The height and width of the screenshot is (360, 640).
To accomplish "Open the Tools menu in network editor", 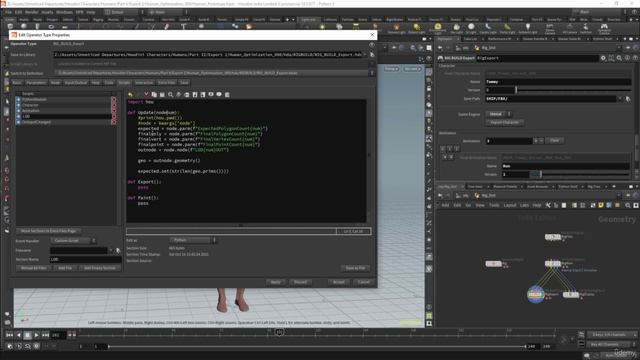I will (x=494, y=205).
